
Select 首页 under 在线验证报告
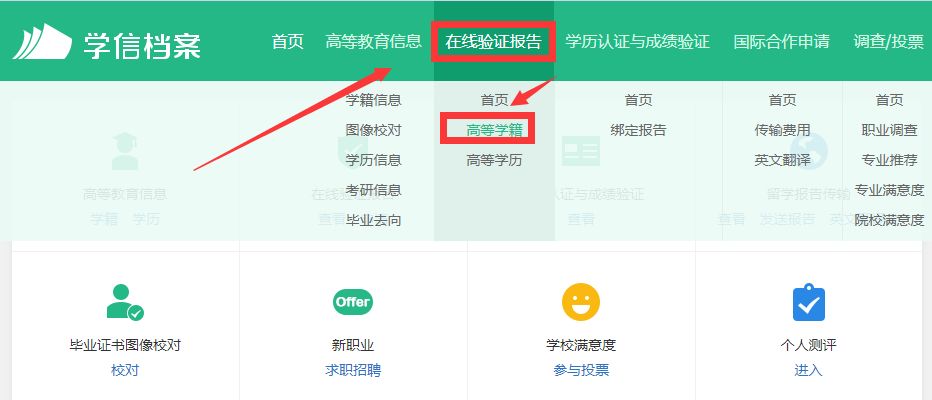(495, 100)
